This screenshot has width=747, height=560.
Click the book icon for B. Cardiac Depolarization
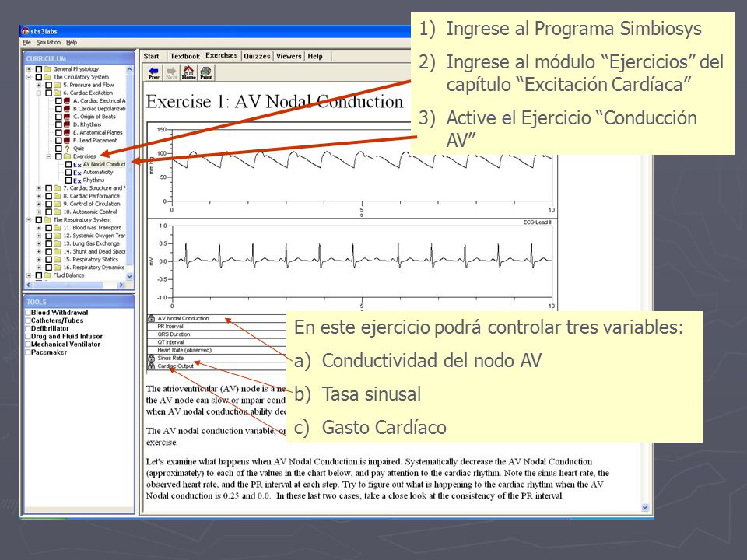pos(67,109)
